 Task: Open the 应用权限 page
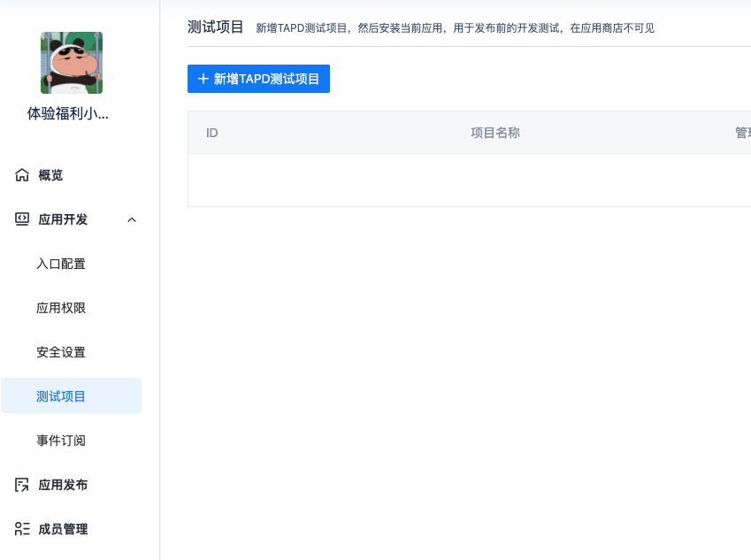pos(59,307)
